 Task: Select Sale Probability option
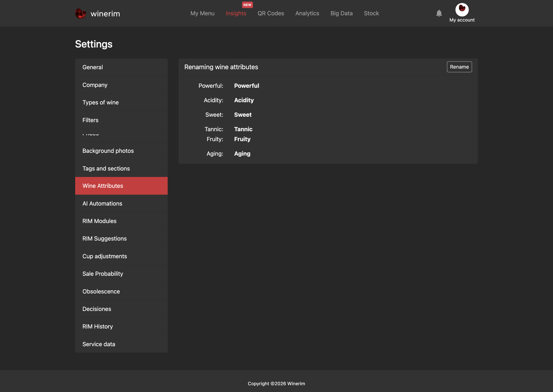pyautogui.click(x=121, y=274)
